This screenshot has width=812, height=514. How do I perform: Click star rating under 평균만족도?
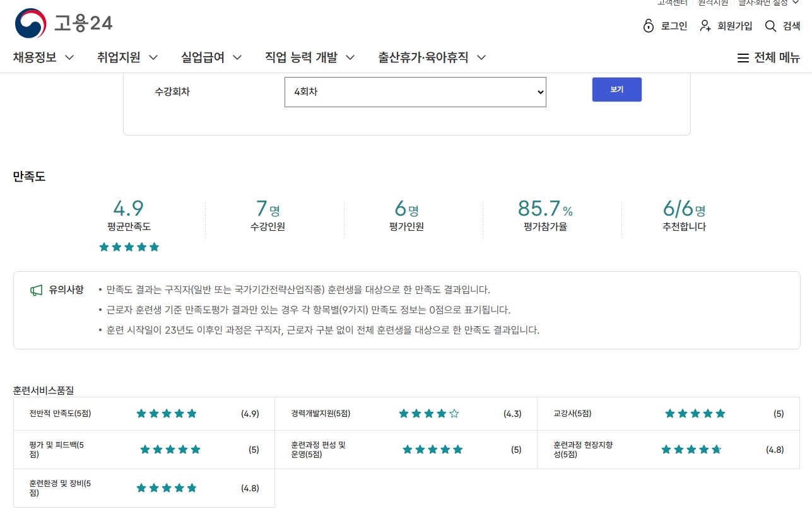pos(129,247)
